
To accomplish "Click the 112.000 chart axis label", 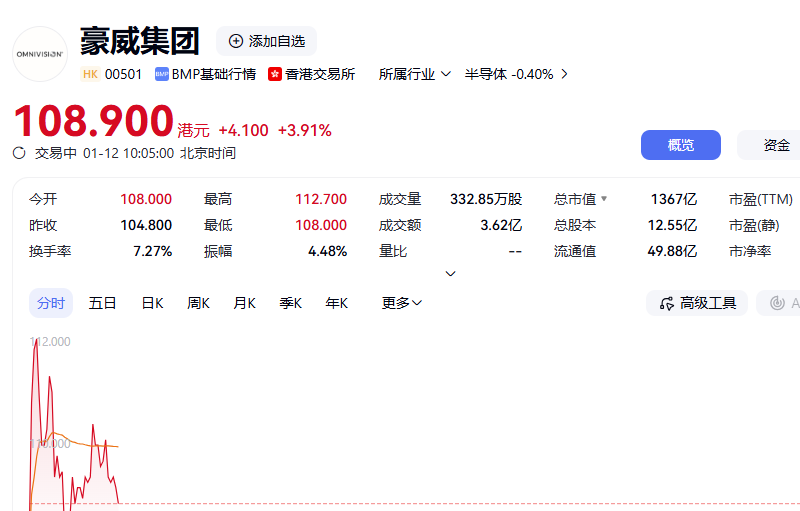I will [x=50, y=342].
